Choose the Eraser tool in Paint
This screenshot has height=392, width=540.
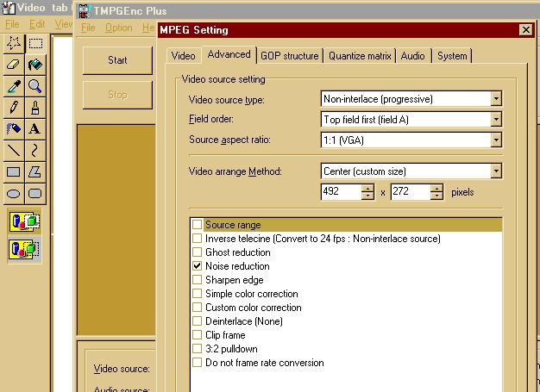(14, 65)
